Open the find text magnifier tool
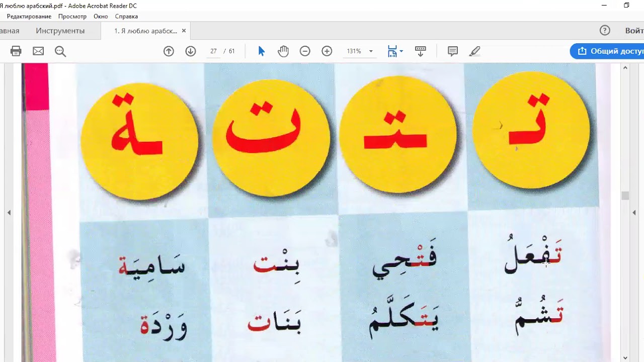 point(60,51)
